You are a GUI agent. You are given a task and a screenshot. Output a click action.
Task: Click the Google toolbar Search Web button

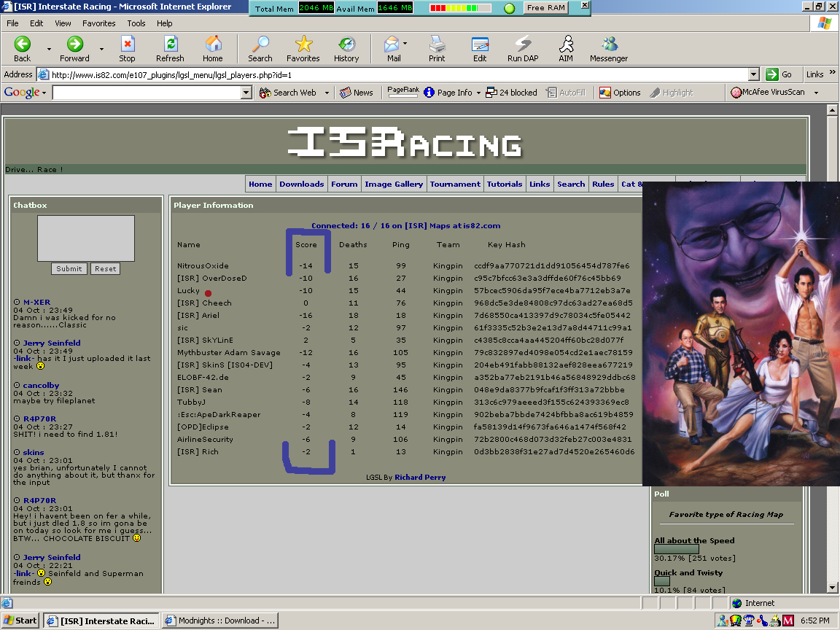coord(288,93)
